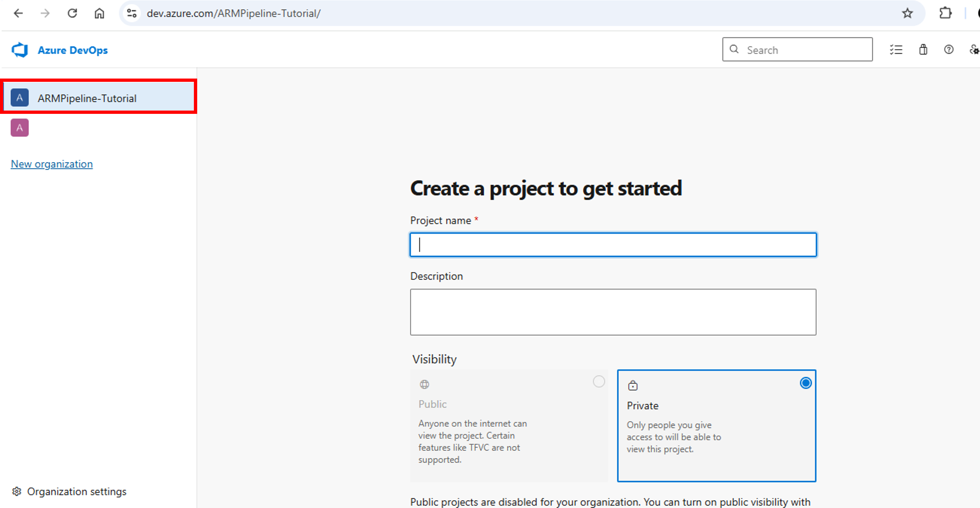This screenshot has height=508, width=980.
Task: Select the ARMPipeline-Tutorial organization entry
Action: [x=87, y=98]
